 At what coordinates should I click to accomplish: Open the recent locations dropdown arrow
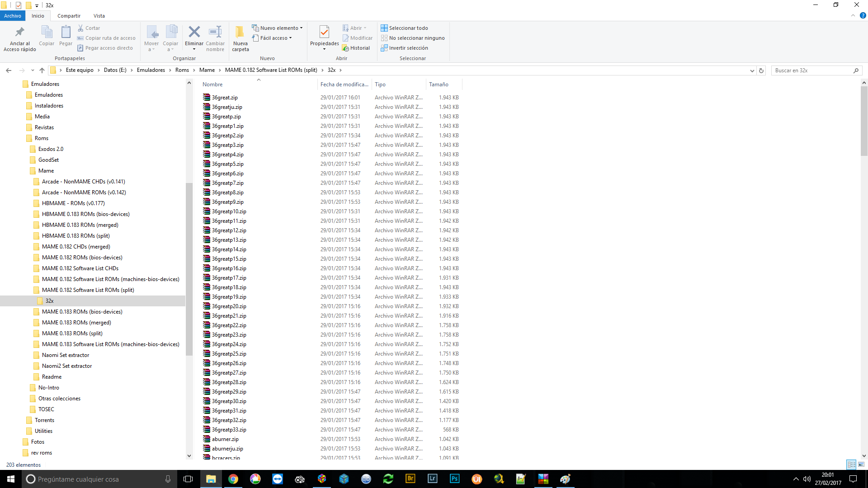[33, 70]
